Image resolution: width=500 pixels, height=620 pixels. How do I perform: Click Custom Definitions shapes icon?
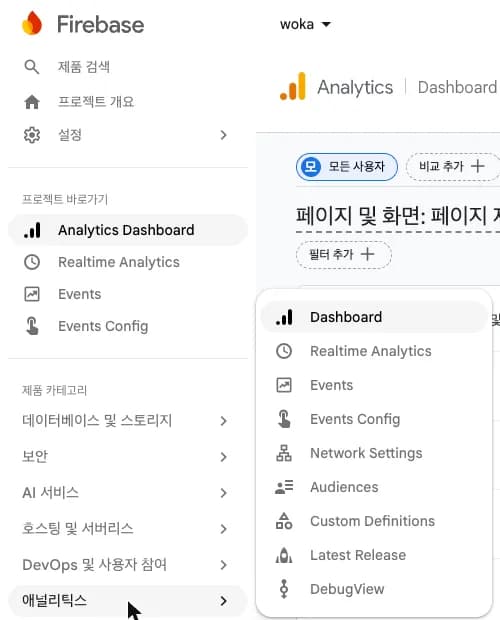(284, 521)
